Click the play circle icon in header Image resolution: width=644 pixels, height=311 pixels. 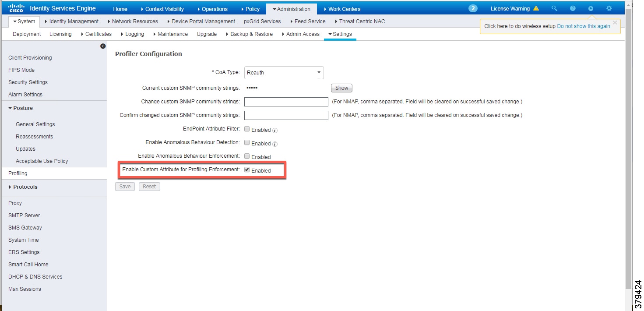click(x=591, y=8)
